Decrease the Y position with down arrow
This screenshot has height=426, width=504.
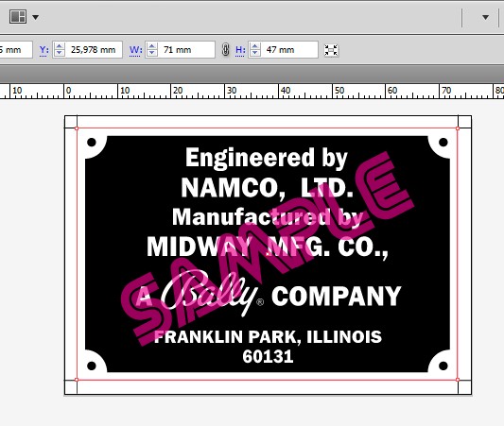60,53
